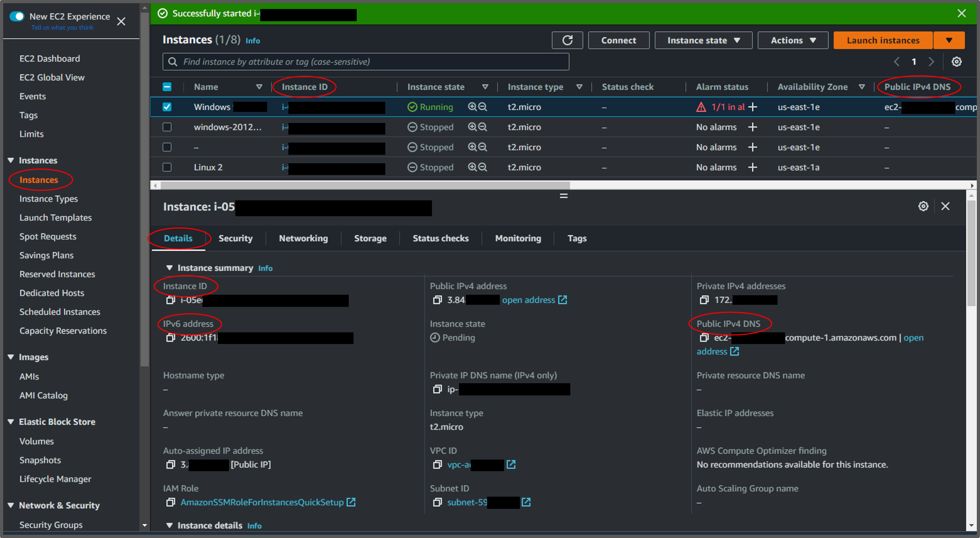Toggle the New EC2 Experience switch
980x538 pixels.
click(x=17, y=16)
